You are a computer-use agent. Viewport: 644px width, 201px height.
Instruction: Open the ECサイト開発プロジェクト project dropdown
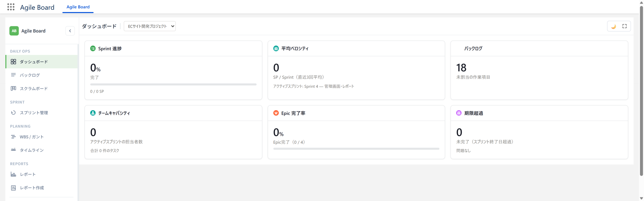(x=150, y=26)
